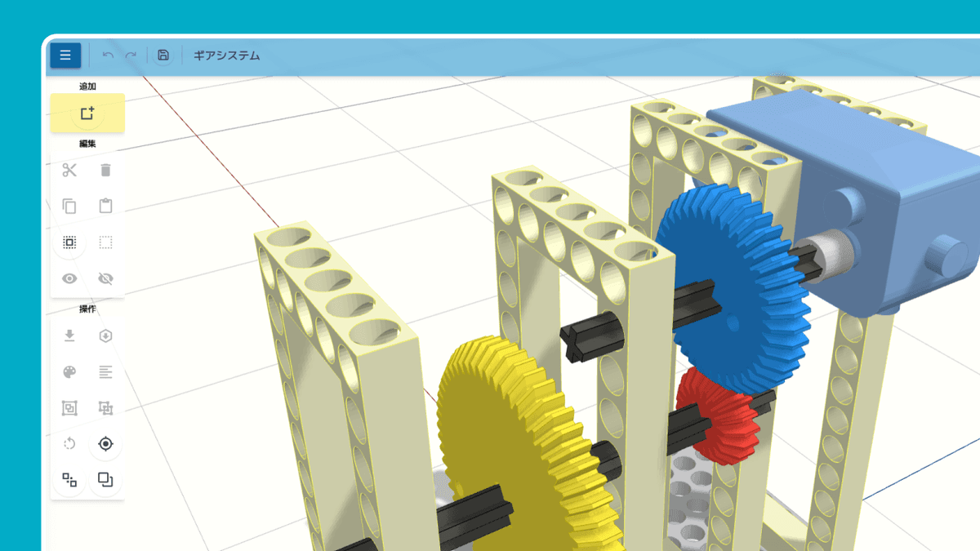Viewport: 980px width, 551px height.
Task: Click the trash icon to delete
Action: pos(106,171)
